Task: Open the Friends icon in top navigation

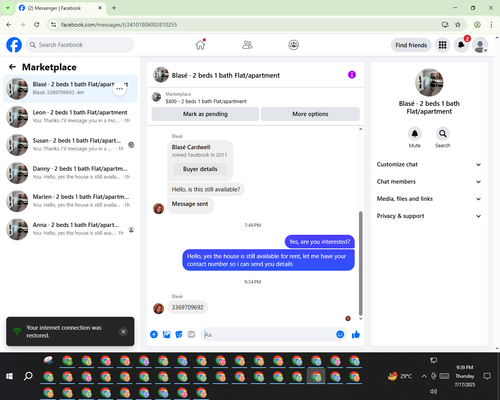Action: pos(247,45)
